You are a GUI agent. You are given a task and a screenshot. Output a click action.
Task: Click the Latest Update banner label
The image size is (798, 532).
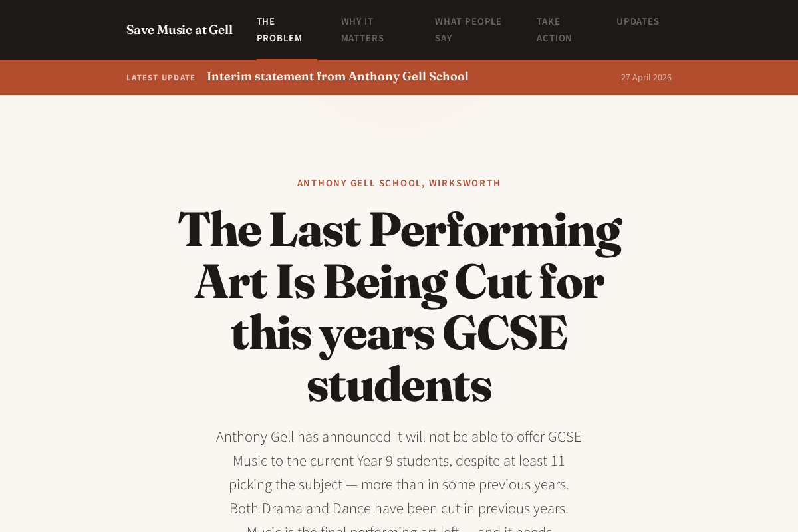pyautogui.click(x=161, y=78)
